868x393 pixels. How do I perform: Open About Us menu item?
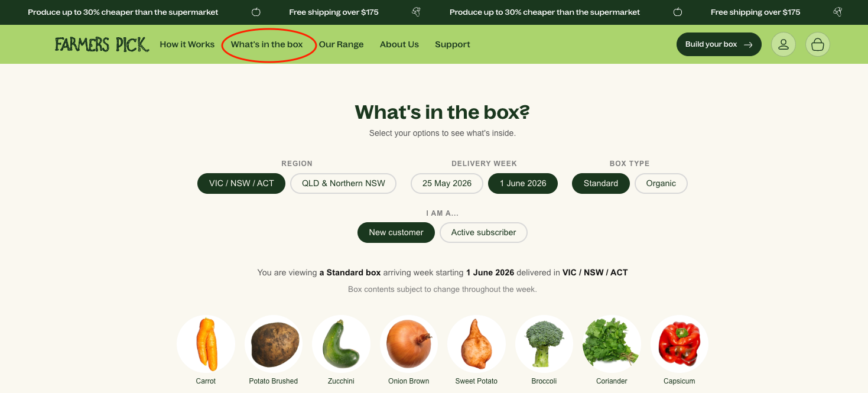(399, 44)
